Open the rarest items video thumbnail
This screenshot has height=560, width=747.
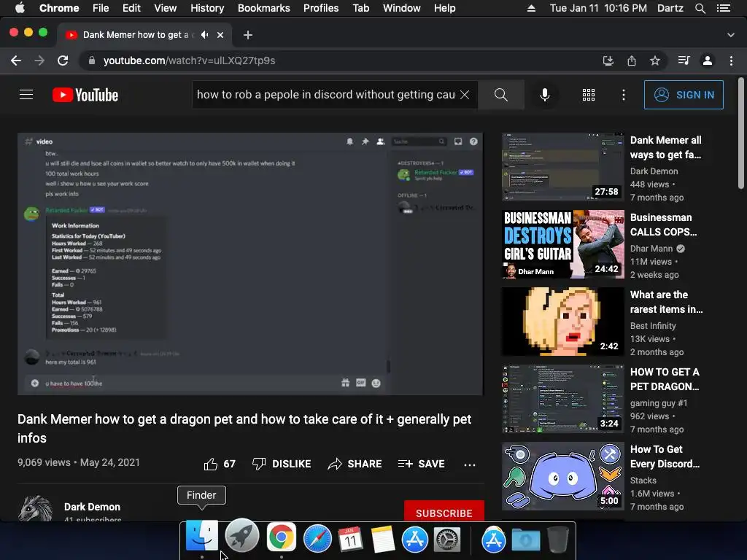[563, 322]
